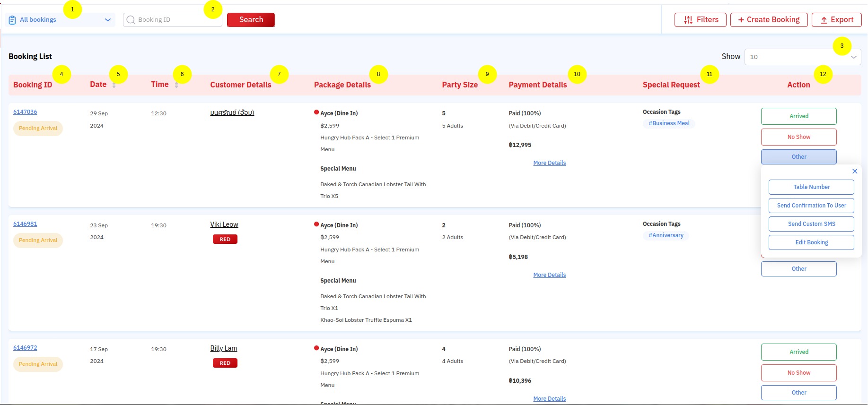Export the booking list
868x405 pixels.
pyautogui.click(x=836, y=20)
